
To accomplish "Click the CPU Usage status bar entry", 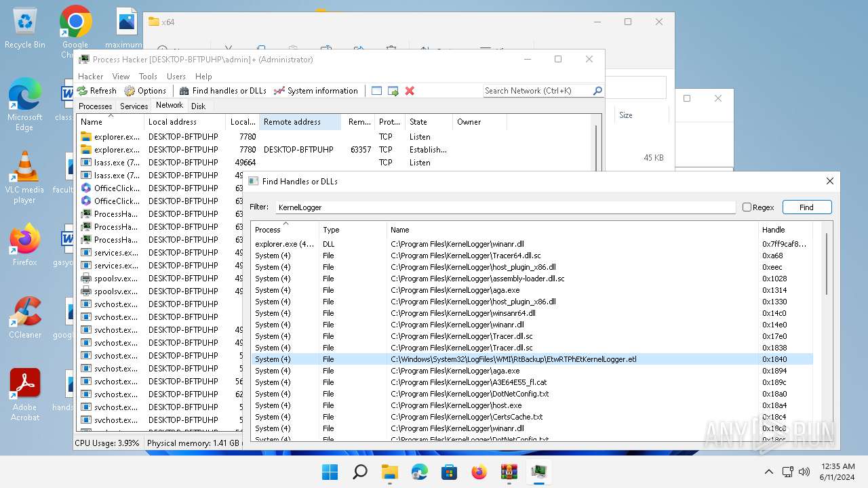I will (x=107, y=443).
